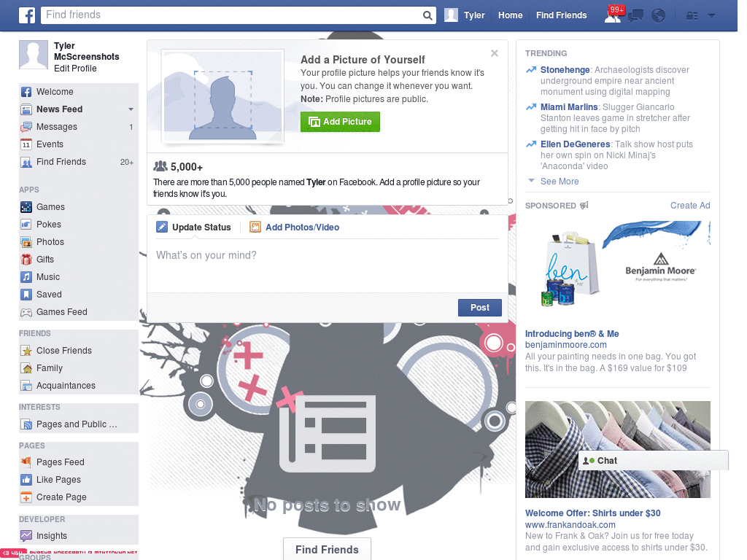Image resolution: width=747 pixels, height=560 pixels.
Task: Click Edit Profile link
Action: [75, 69]
